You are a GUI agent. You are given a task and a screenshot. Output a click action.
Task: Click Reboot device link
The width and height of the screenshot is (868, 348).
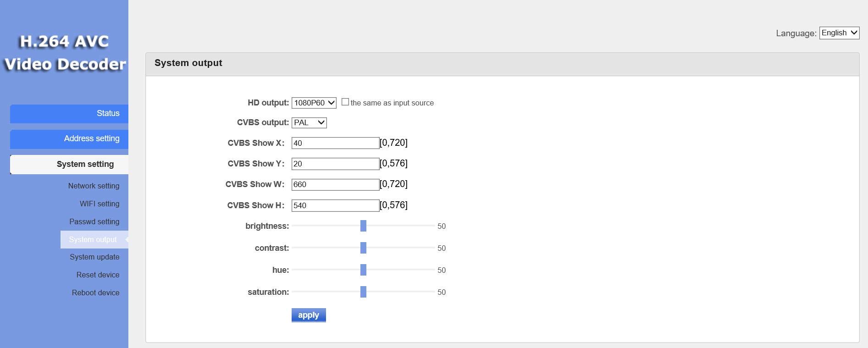95,293
